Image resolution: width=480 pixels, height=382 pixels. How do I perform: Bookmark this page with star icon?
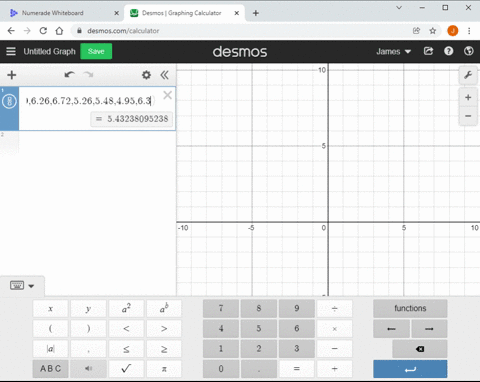pos(433,31)
